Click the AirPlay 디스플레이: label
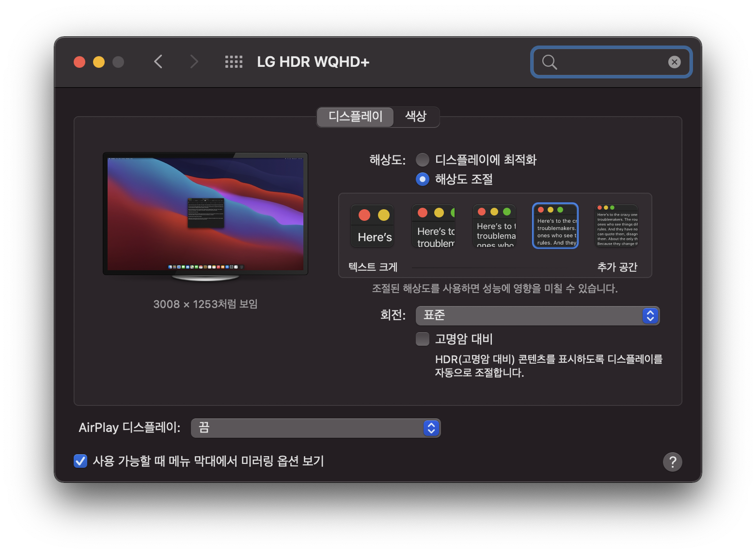Screen dimensions: 756x554 pos(129,428)
